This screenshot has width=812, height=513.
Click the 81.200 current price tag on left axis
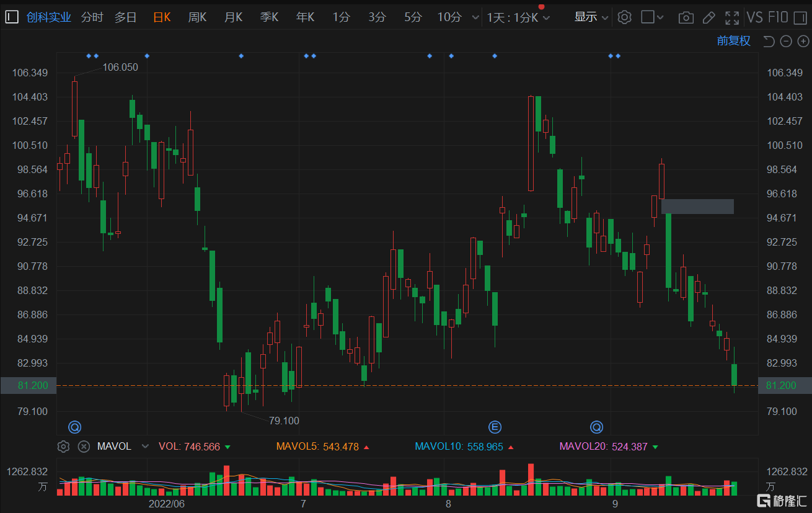point(28,385)
